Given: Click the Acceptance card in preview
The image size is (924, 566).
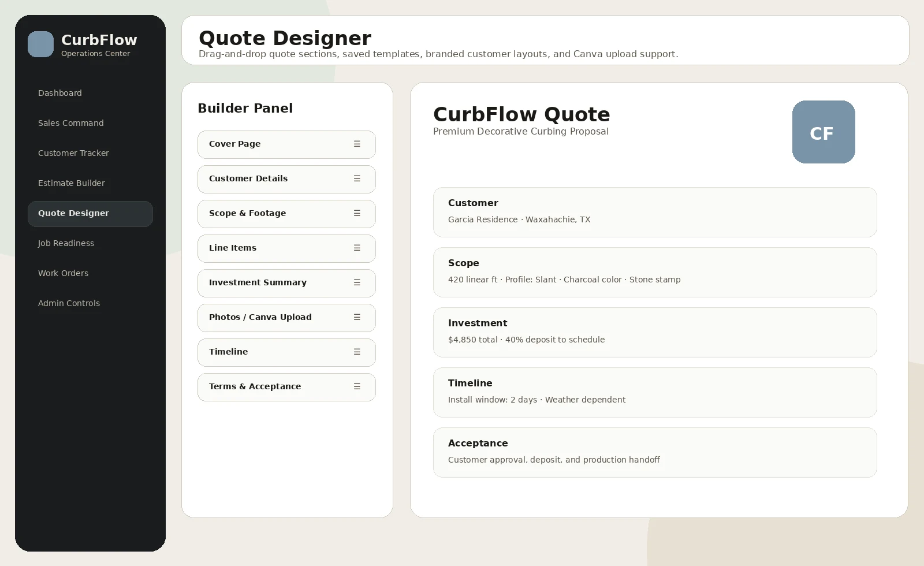Looking at the screenshot, I should tap(655, 452).
